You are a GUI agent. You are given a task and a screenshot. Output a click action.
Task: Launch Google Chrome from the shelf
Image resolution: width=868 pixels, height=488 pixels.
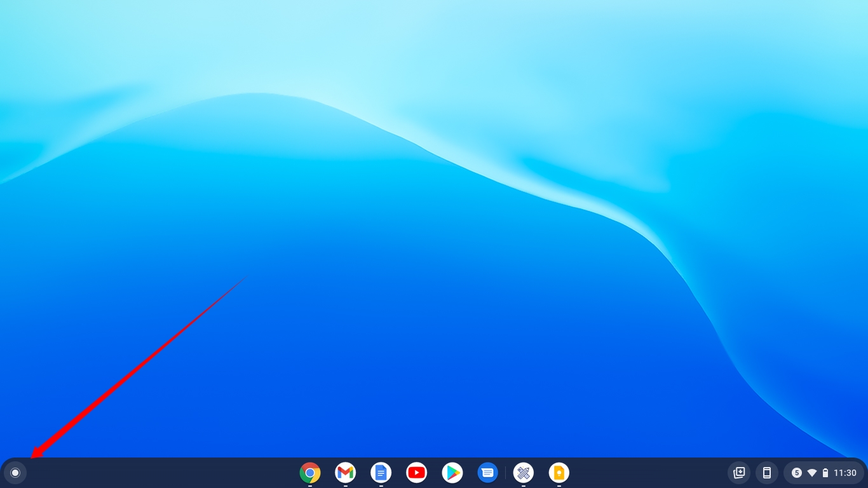(310, 473)
